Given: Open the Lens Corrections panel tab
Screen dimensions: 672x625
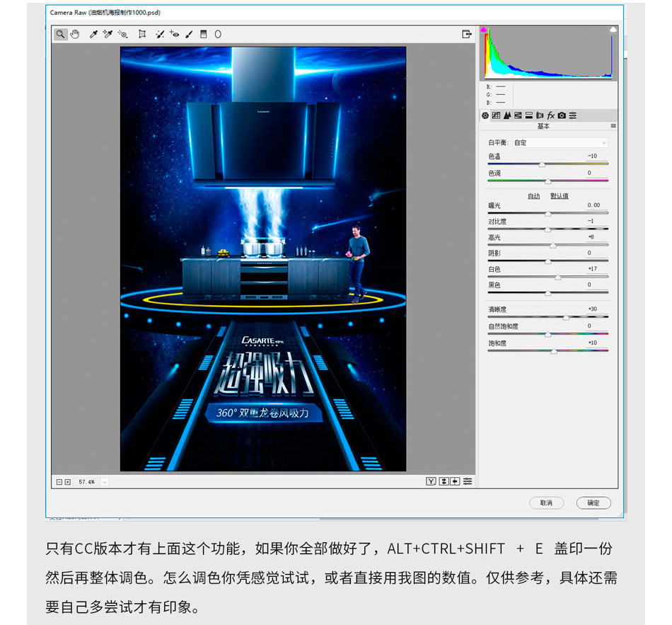Looking at the screenshot, I should pos(540,115).
